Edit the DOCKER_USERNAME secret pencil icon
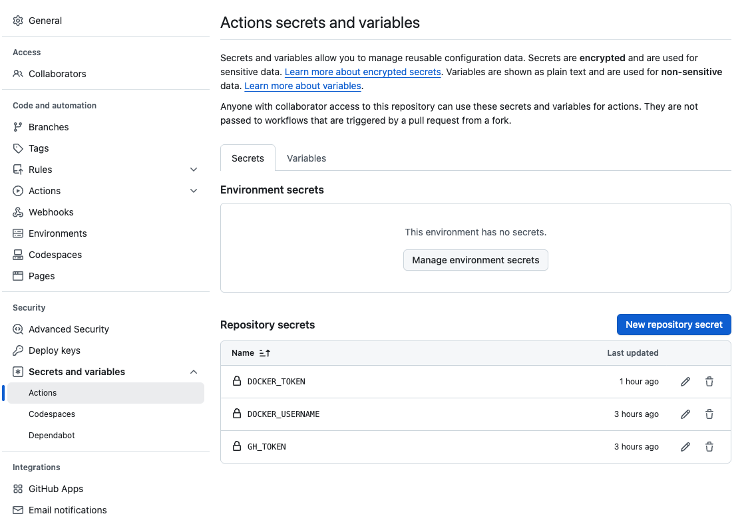This screenshot has height=532, width=756. point(685,414)
